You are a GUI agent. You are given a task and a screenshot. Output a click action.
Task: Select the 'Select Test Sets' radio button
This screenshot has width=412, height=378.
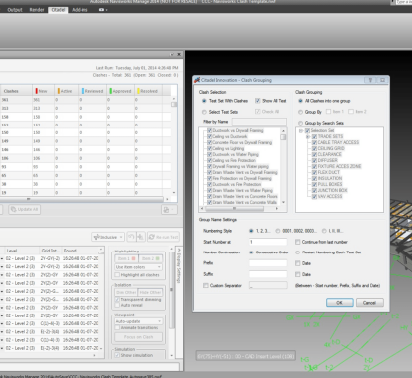coord(204,112)
